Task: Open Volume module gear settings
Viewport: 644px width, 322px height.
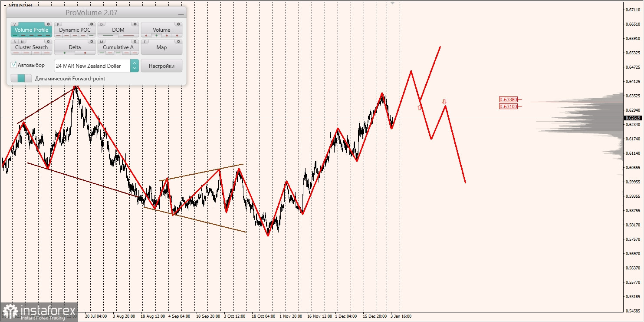Action: click(x=178, y=24)
